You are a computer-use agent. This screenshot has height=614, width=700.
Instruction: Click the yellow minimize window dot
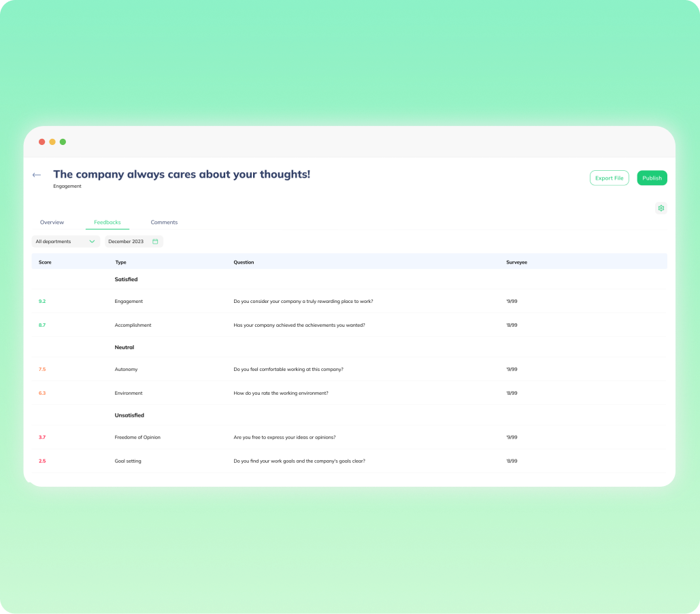52,142
